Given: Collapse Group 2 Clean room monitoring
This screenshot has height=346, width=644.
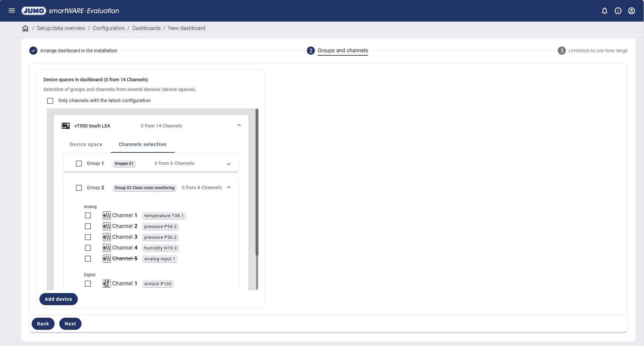Looking at the screenshot, I should tap(229, 188).
